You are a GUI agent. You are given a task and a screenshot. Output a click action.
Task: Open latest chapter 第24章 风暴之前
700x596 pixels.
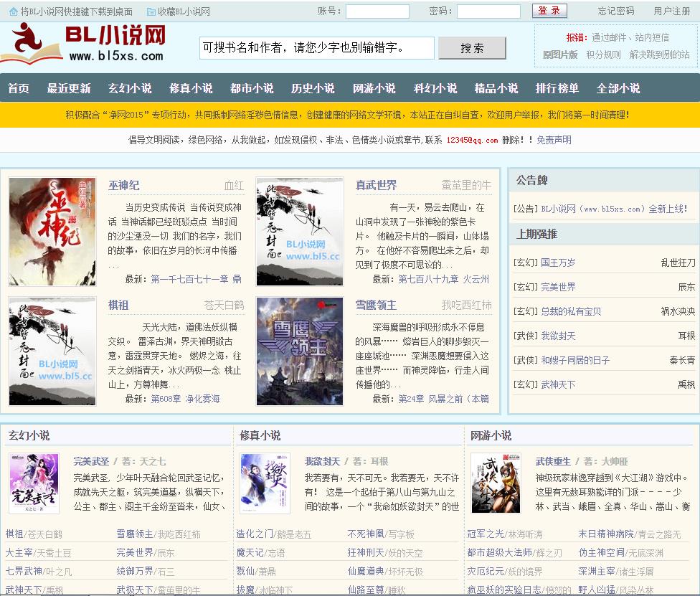(444, 399)
